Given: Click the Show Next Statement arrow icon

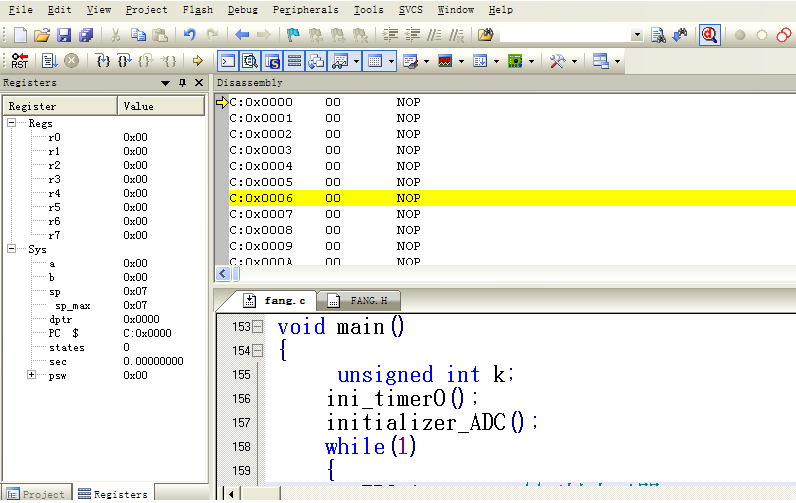Looking at the screenshot, I should click(x=197, y=61).
